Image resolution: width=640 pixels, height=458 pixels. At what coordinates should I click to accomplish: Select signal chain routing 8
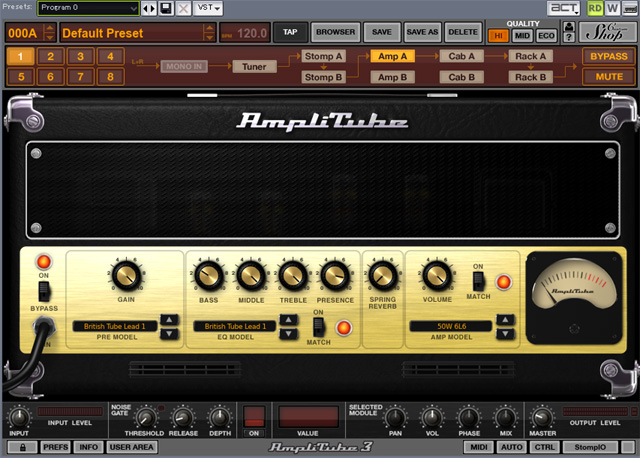tap(110, 77)
